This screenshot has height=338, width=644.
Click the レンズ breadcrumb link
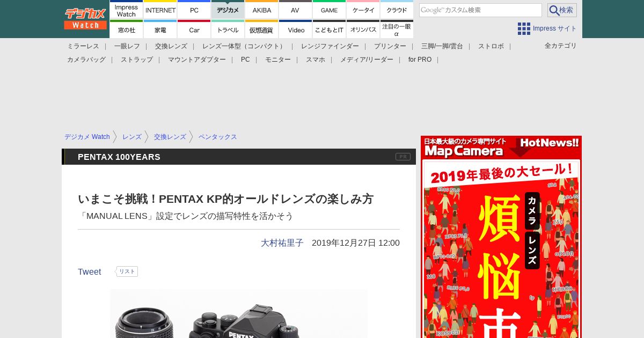[132, 137]
